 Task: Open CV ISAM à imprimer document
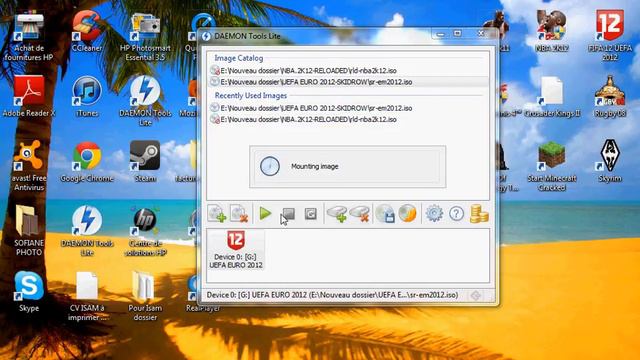(x=87, y=296)
